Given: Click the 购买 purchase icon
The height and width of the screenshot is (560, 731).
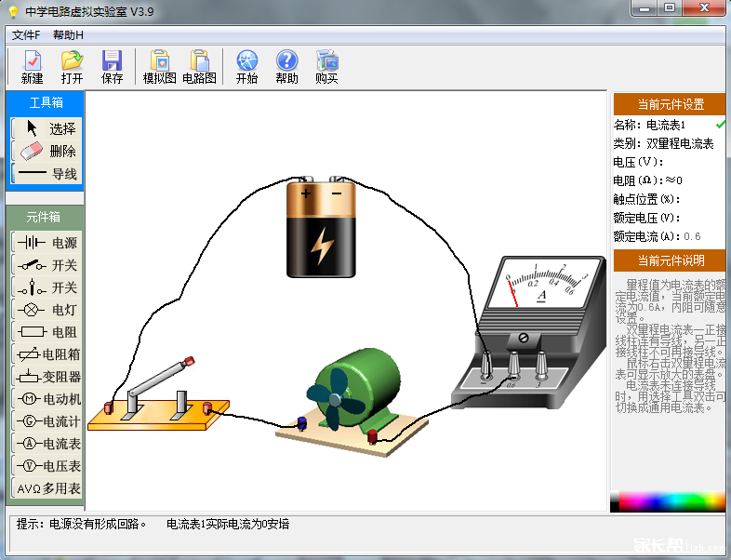Looking at the screenshot, I should tap(326, 67).
